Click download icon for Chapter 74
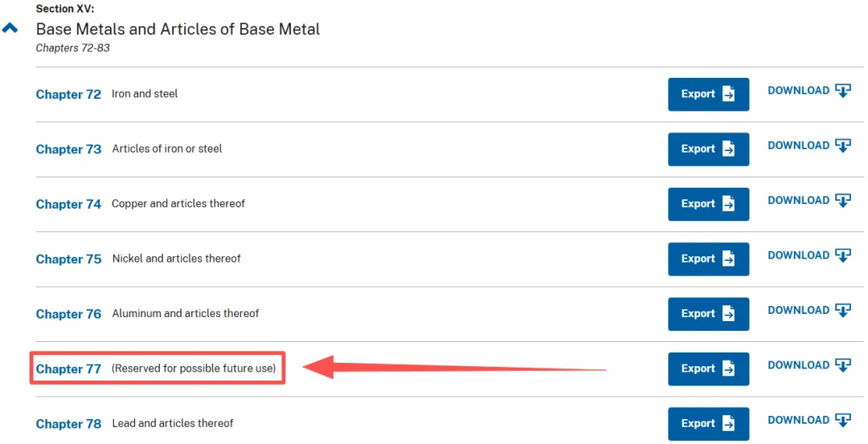This screenshot has width=868, height=444. [x=842, y=201]
